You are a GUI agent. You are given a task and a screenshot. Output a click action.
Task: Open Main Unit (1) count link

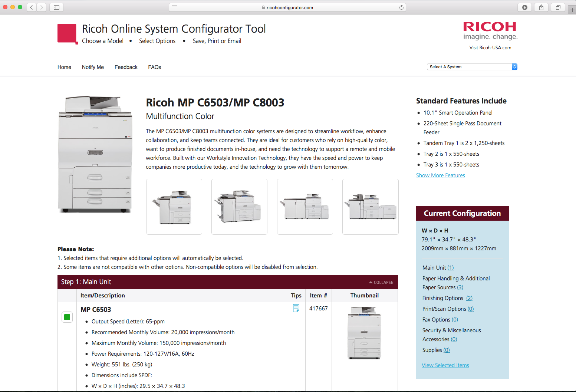point(451,268)
